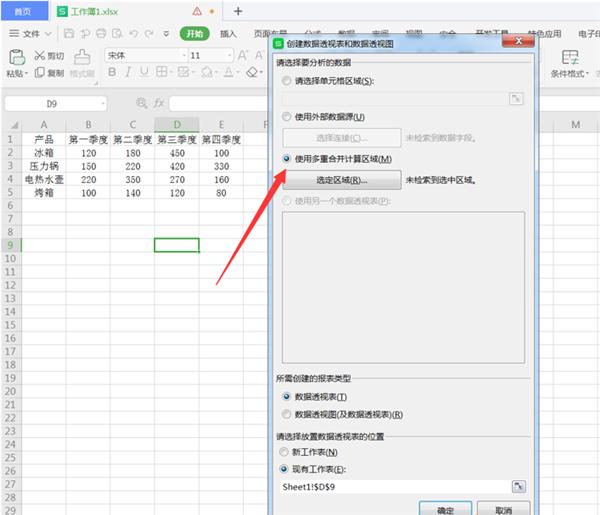This screenshot has width=600, height=515.
Task: Select 使用外部数据源(U) radio option
Action: tap(286, 116)
